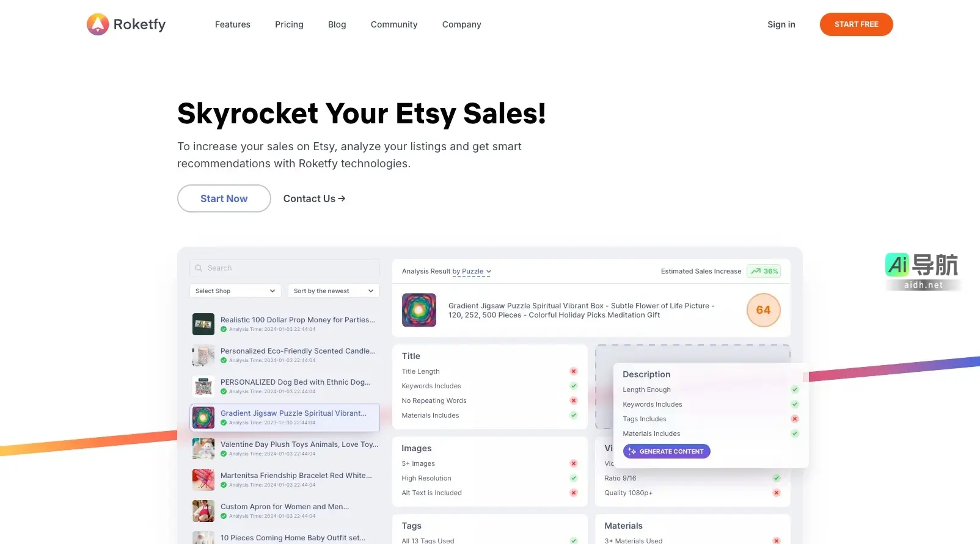Image resolution: width=980 pixels, height=544 pixels.
Task: Select PERSONALIZED Dog Bed with Ethnic listing
Action: [x=285, y=386]
